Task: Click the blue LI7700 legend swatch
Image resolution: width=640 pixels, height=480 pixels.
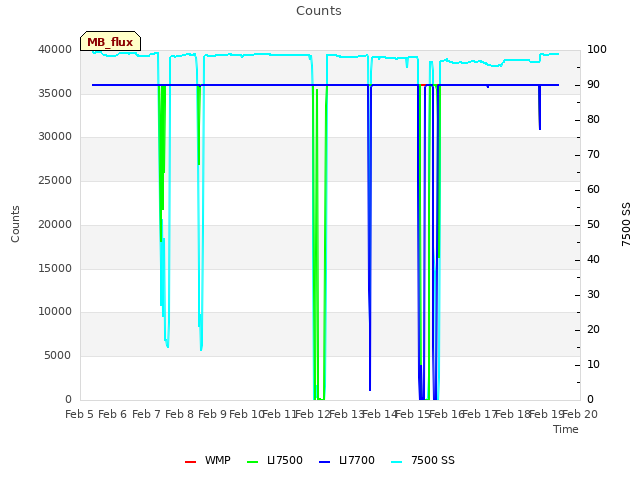Action: [324, 462]
